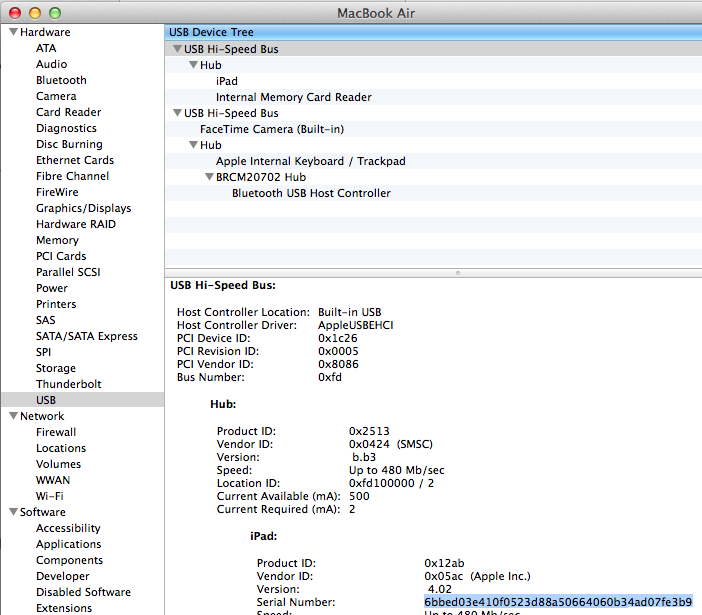The image size is (702, 615).
Task: Open SPI category
Action: pyautogui.click(x=43, y=352)
